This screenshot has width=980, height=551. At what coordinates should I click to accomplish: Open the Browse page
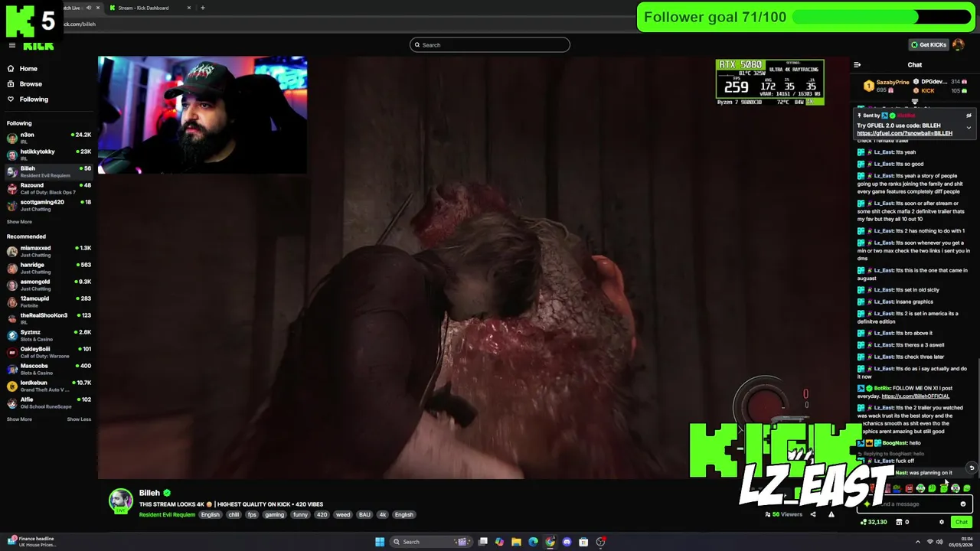(24, 84)
